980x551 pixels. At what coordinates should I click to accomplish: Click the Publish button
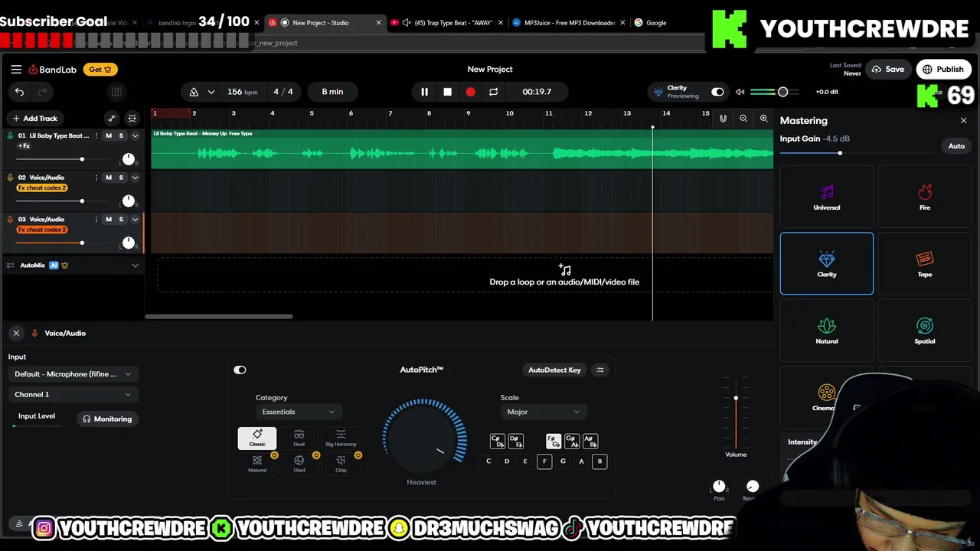[x=942, y=69]
